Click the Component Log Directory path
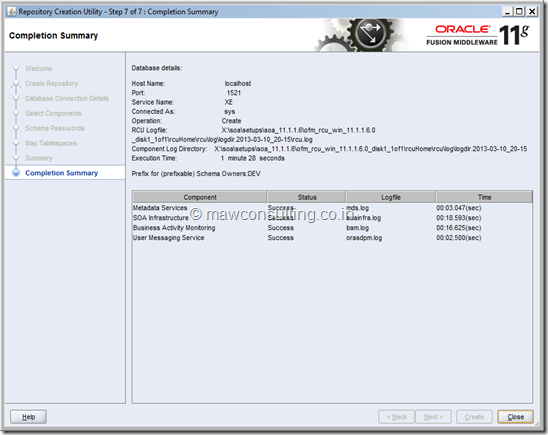The image size is (548, 435). pyautogui.click(x=371, y=149)
